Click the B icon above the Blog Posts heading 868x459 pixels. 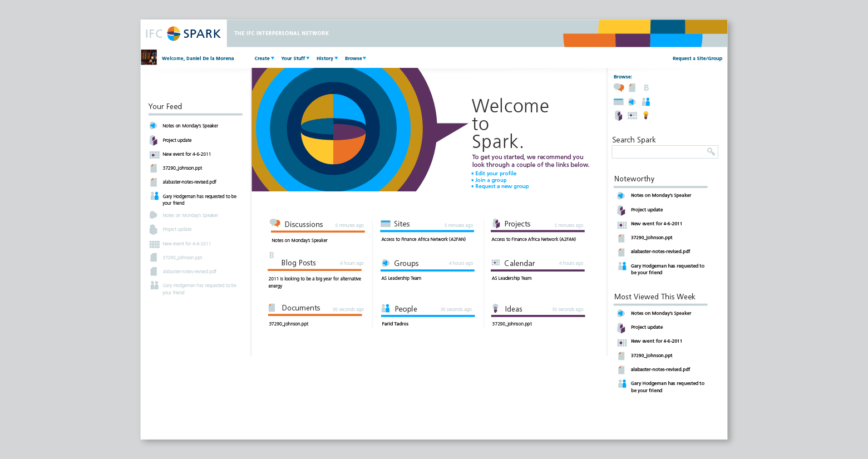click(272, 255)
